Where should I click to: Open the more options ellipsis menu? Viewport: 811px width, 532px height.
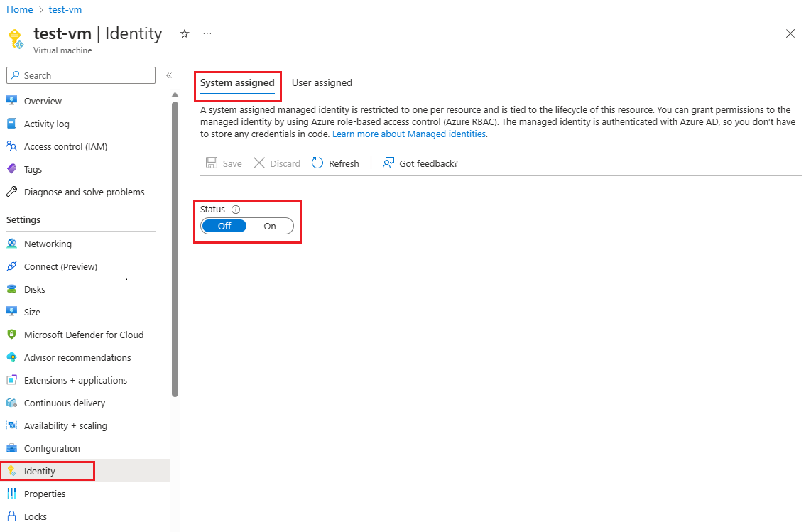(207, 33)
